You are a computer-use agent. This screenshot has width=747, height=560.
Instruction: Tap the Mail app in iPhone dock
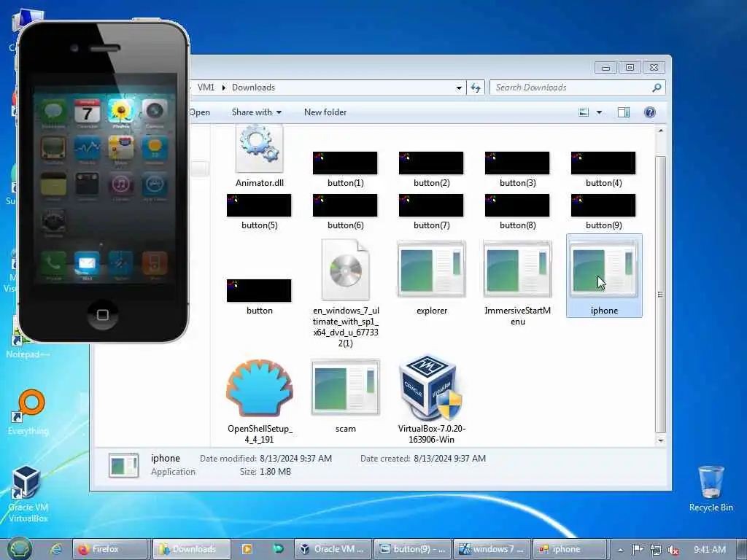[88, 263]
